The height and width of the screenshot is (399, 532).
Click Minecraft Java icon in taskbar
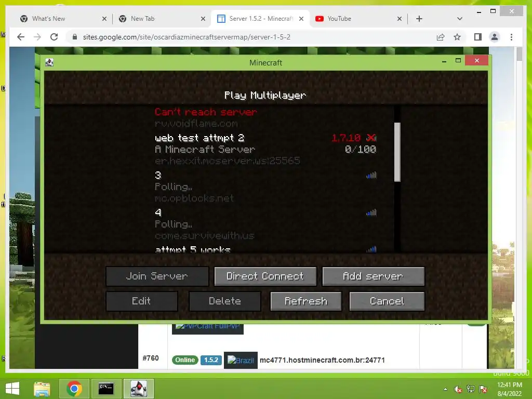[139, 389]
